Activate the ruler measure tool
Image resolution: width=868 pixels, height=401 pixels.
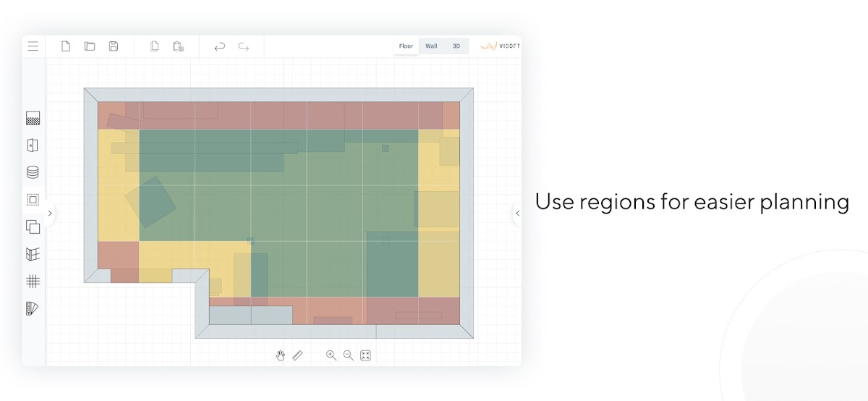pyautogui.click(x=297, y=355)
